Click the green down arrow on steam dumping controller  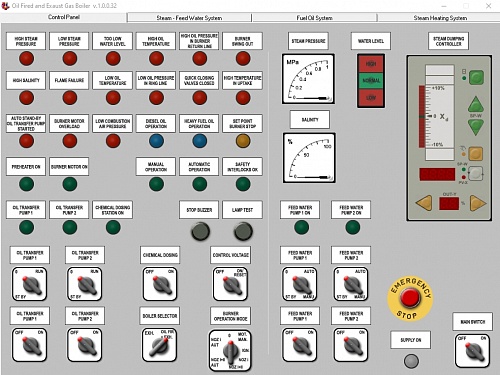tap(476, 127)
